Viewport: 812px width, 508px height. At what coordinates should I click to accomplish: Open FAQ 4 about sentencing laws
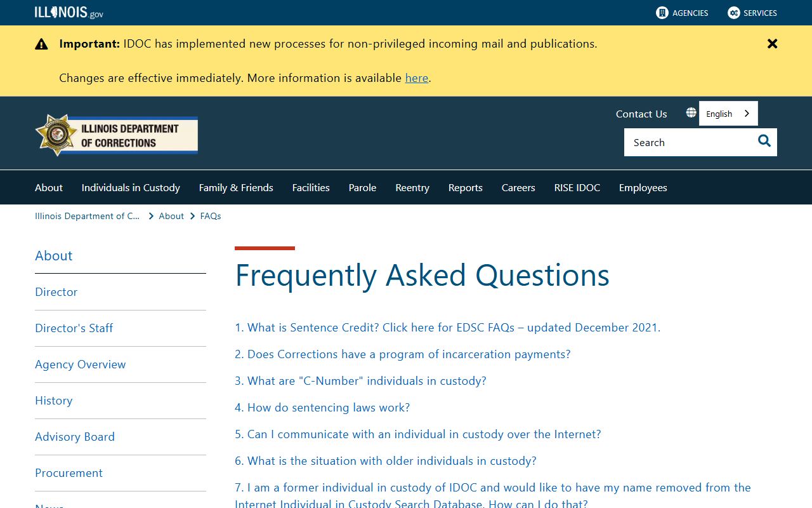(x=322, y=408)
